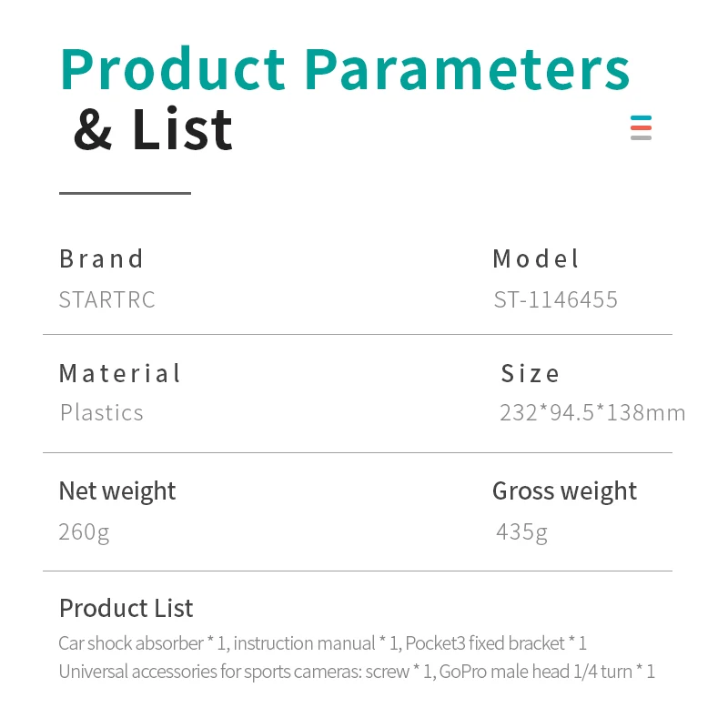Click the teal bar of menu icon

pyautogui.click(x=641, y=118)
